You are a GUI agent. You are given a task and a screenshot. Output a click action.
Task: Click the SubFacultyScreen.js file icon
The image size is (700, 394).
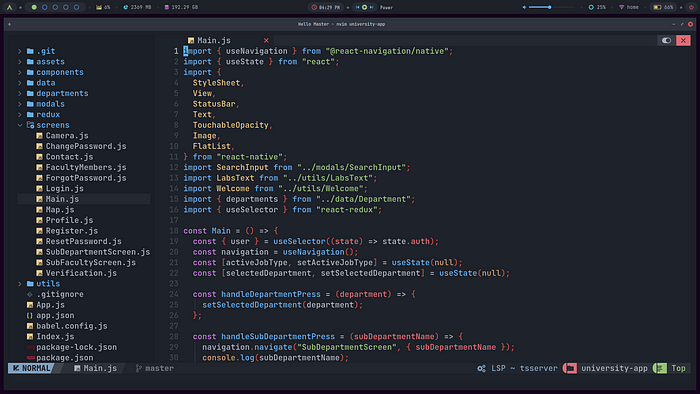[39, 263]
